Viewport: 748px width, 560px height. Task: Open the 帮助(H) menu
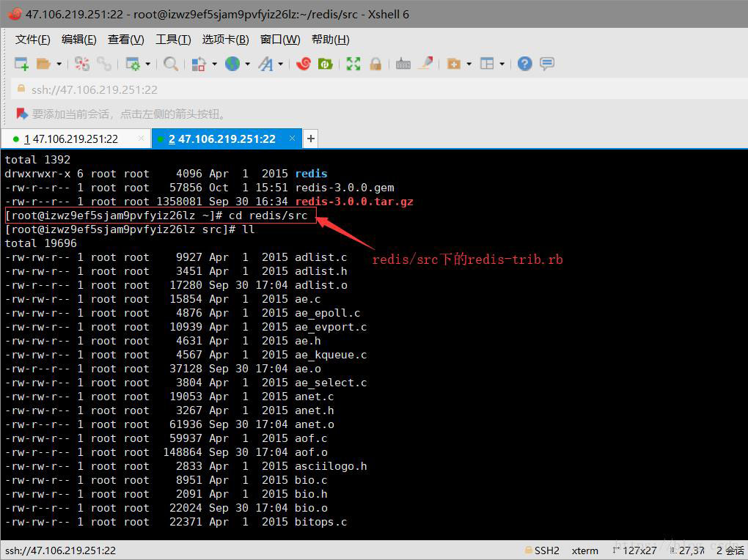(330, 40)
